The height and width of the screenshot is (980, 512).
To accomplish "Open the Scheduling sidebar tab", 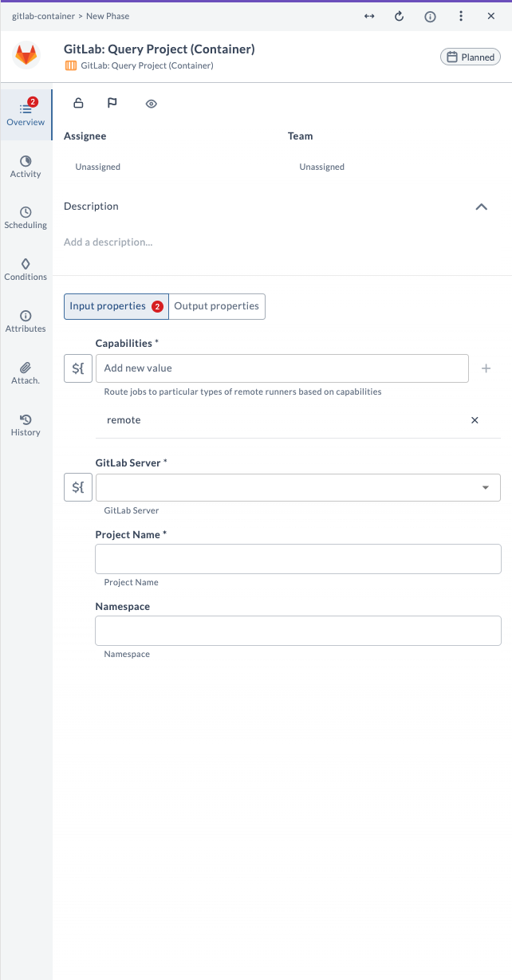I will coord(26,218).
